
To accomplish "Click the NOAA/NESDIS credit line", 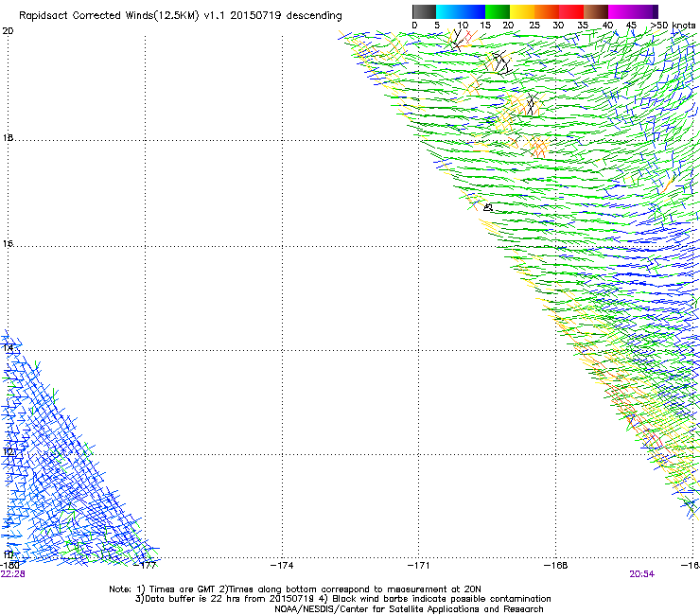I will (x=409, y=609).
